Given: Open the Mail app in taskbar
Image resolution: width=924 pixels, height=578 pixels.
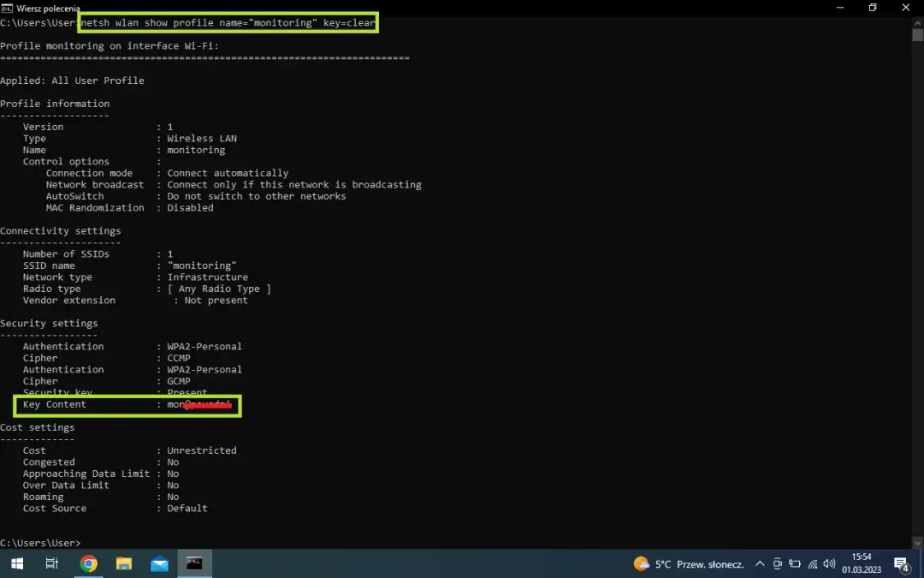Looking at the screenshot, I should (159, 563).
